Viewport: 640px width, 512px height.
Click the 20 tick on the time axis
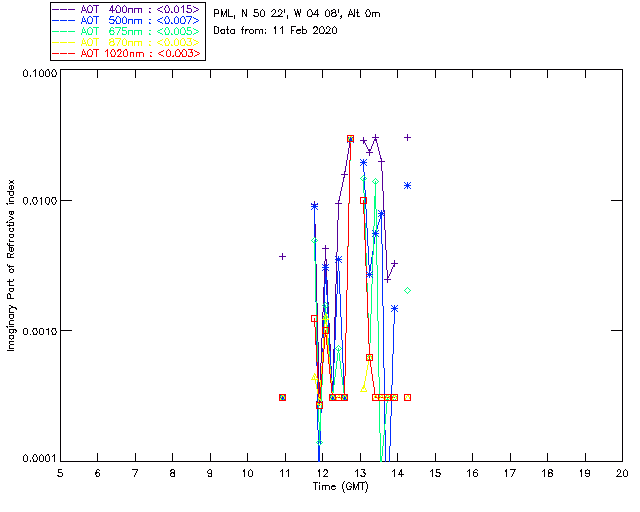pos(621,472)
